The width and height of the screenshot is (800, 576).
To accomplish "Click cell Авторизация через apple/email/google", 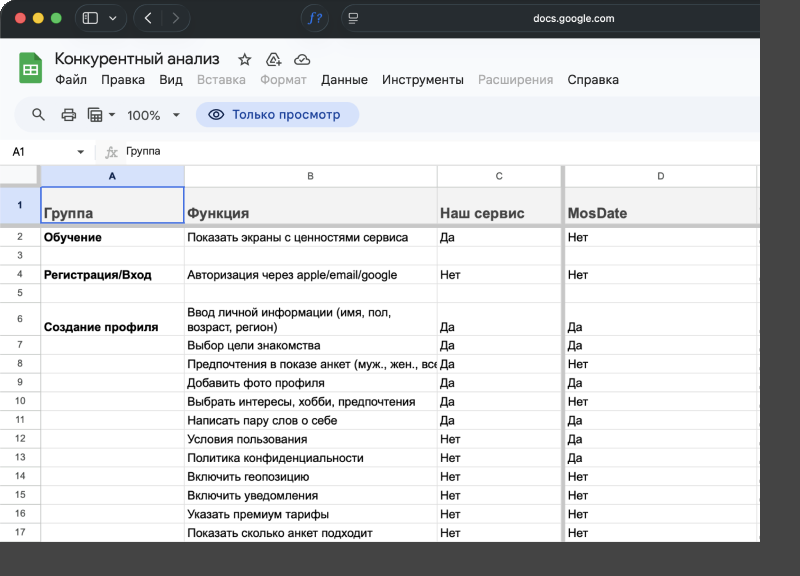I will pos(310,274).
